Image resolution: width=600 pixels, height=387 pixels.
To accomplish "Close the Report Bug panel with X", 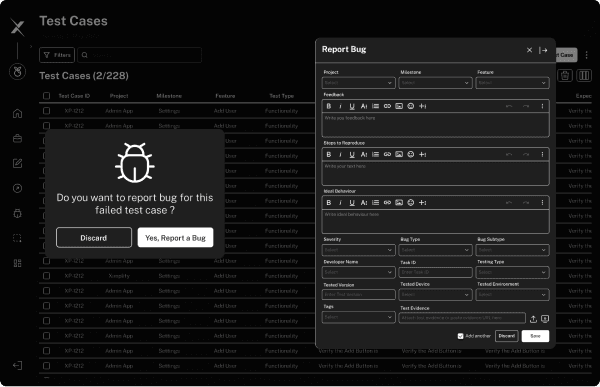I will coord(529,50).
